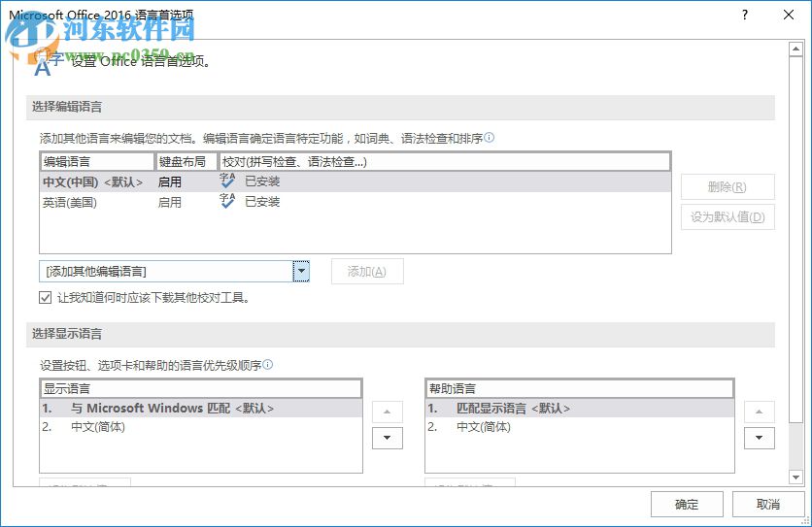
Task: Click the vertical scrollbar down arrow
Action: tap(795, 477)
